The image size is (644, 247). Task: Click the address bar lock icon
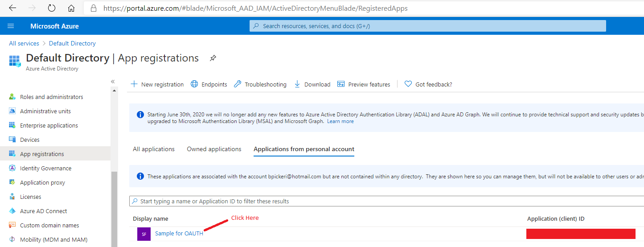pos(93,8)
